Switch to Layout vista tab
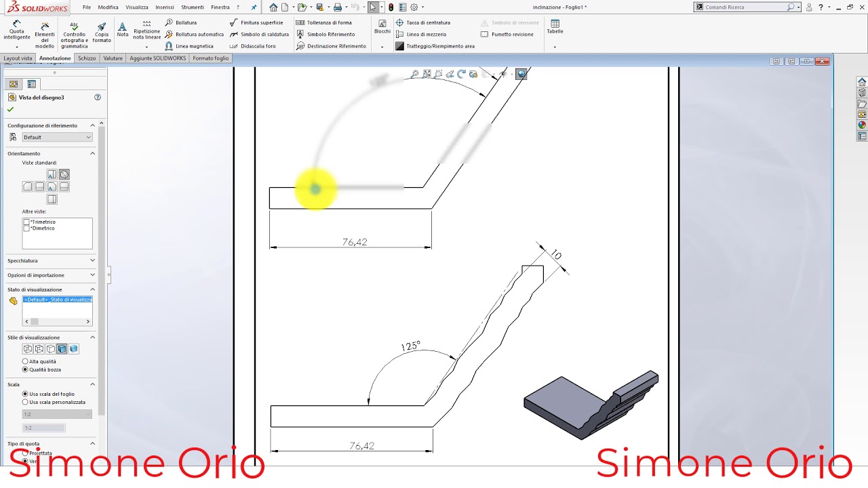Image resolution: width=868 pixels, height=488 pixels. coord(18,58)
